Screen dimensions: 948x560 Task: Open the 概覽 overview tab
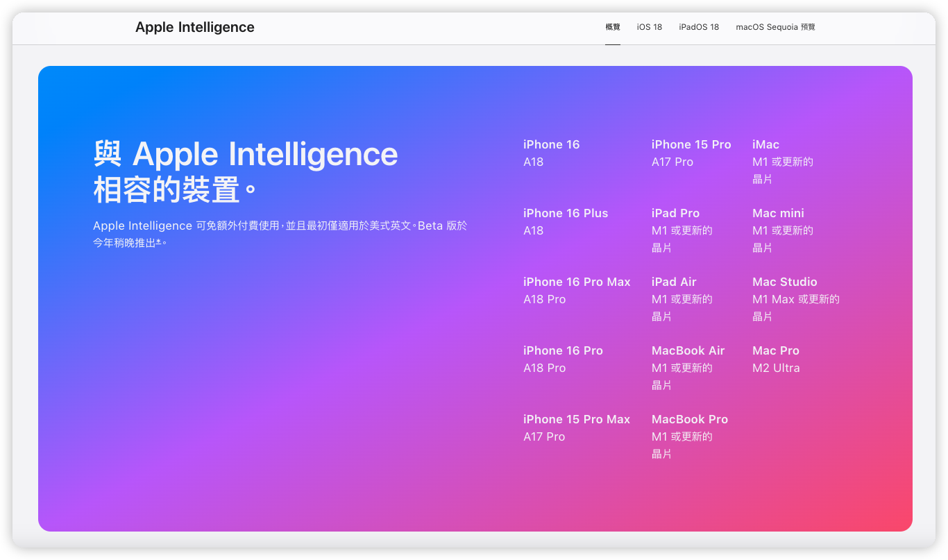point(613,27)
